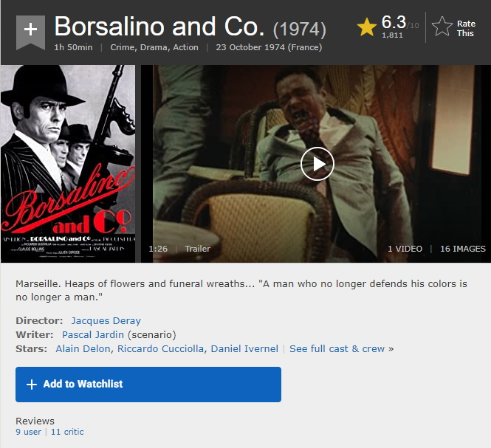
Task: Click the gold rating star
Action: [367, 27]
